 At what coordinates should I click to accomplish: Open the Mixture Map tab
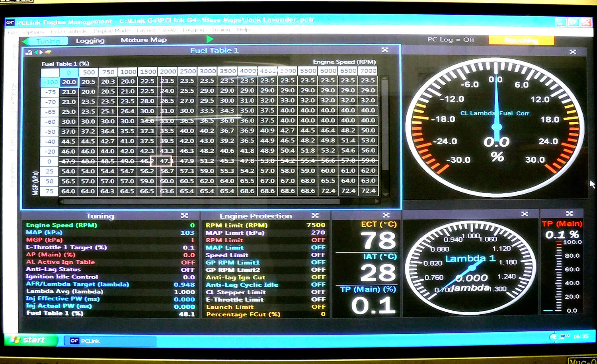click(144, 40)
